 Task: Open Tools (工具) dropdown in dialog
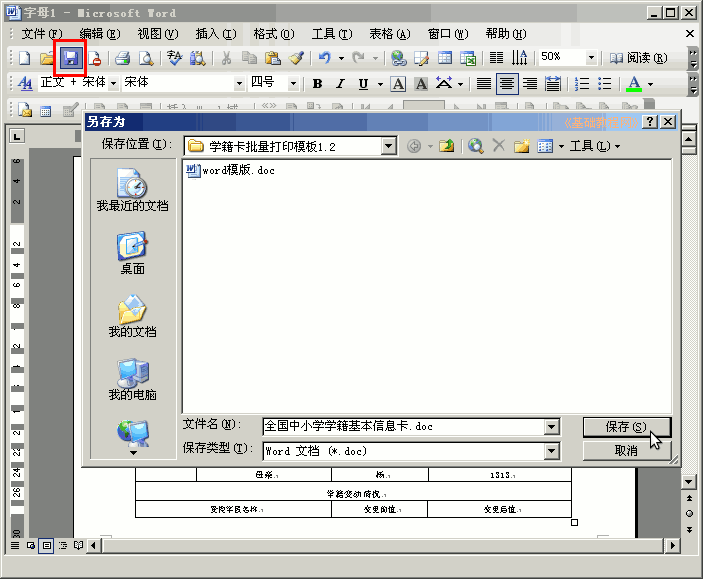tap(595, 146)
